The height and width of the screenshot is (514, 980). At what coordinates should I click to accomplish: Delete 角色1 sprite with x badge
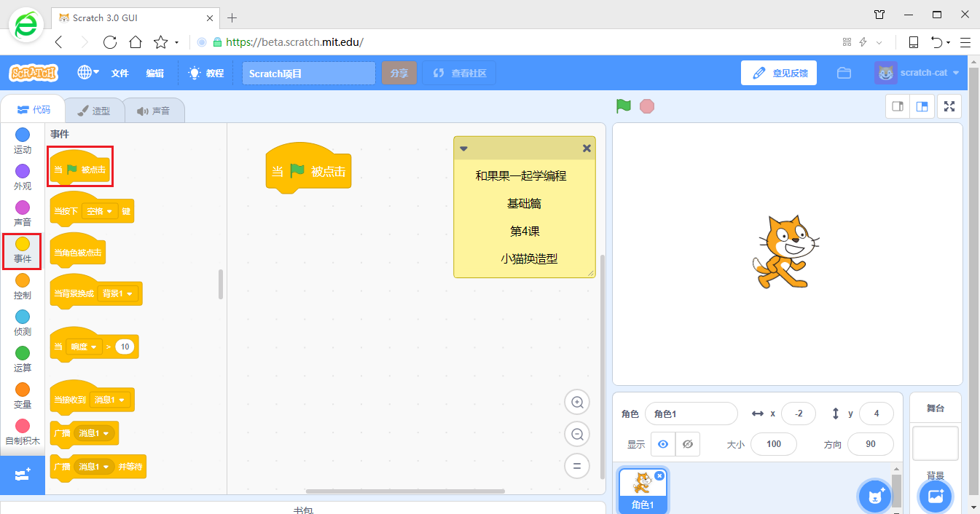659,475
